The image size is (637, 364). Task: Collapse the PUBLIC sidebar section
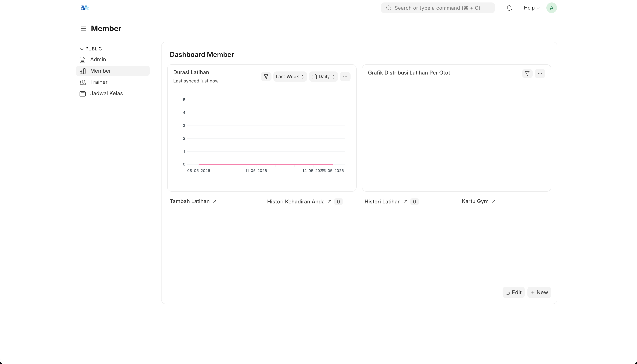tap(91, 49)
